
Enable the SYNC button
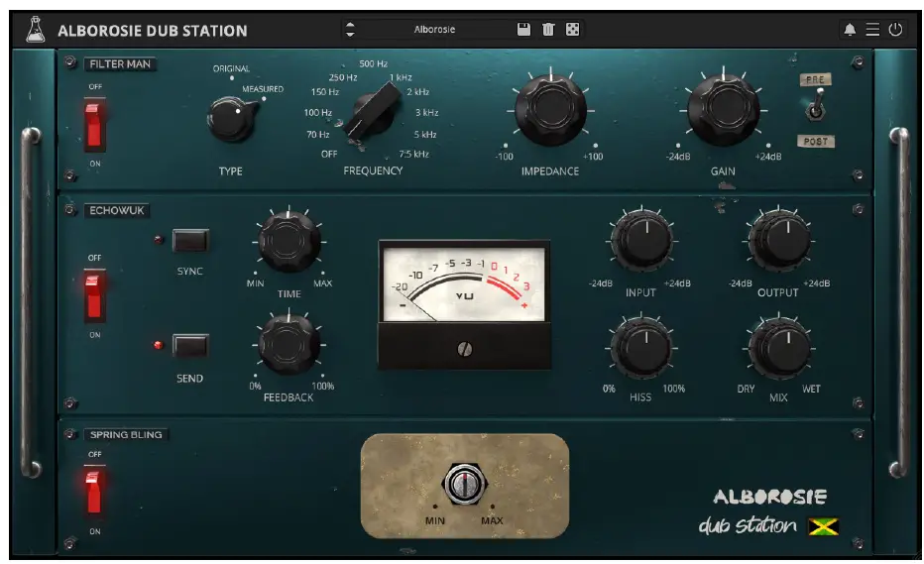tap(190, 241)
